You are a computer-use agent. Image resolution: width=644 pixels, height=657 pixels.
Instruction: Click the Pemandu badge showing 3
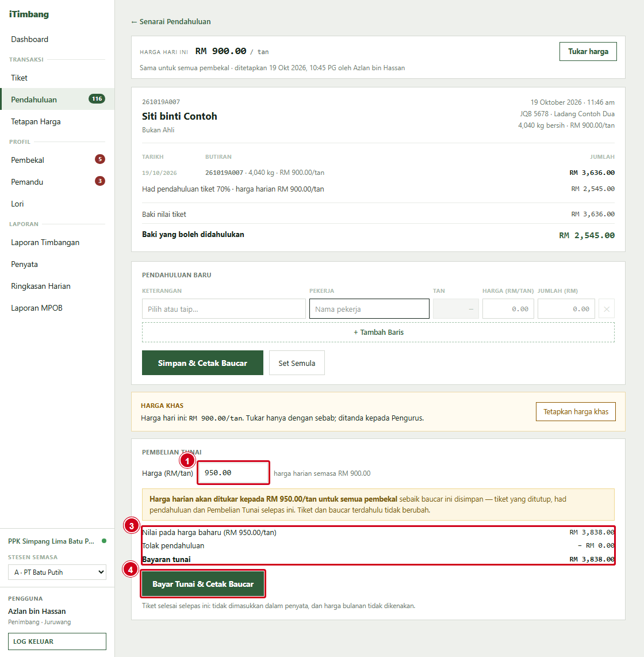(99, 181)
